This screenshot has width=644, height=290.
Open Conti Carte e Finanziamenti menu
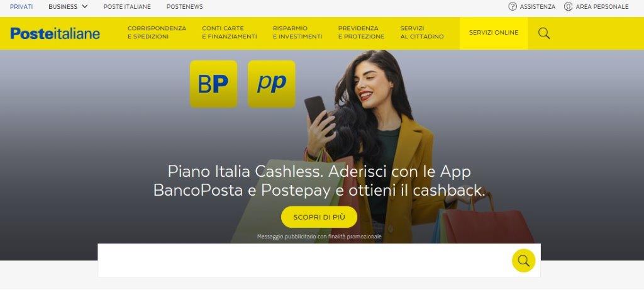click(x=229, y=33)
